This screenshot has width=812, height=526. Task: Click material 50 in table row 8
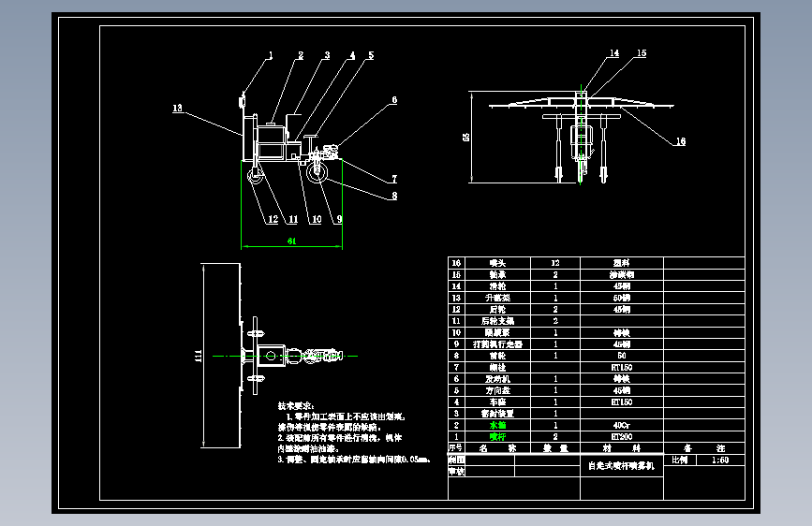[x=622, y=356]
